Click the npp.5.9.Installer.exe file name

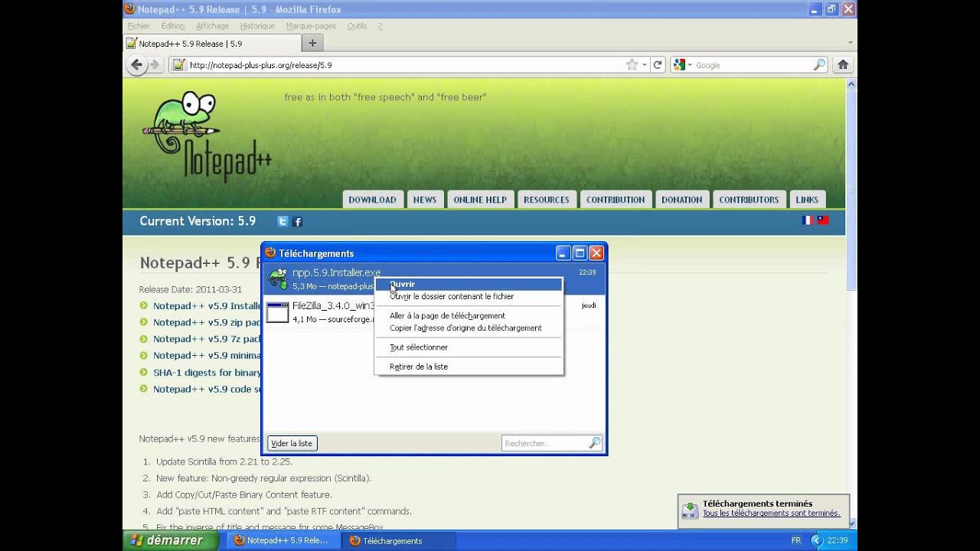(336, 272)
